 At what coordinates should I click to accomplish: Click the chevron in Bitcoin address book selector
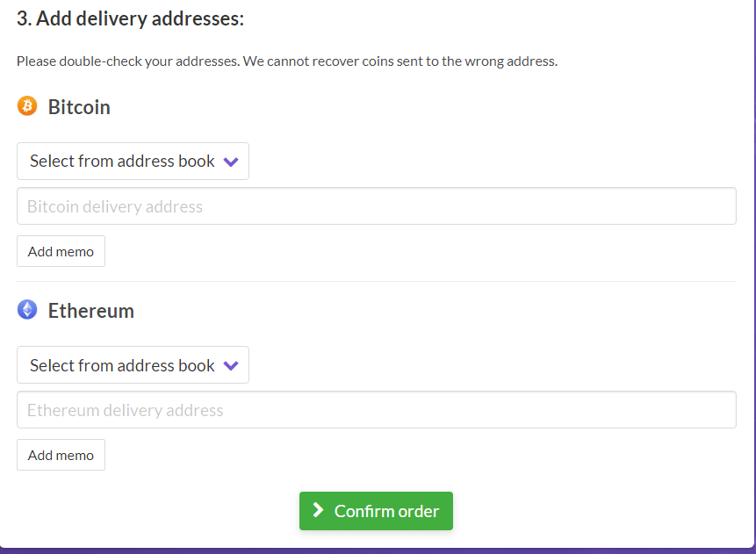pyautogui.click(x=231, y=161)
